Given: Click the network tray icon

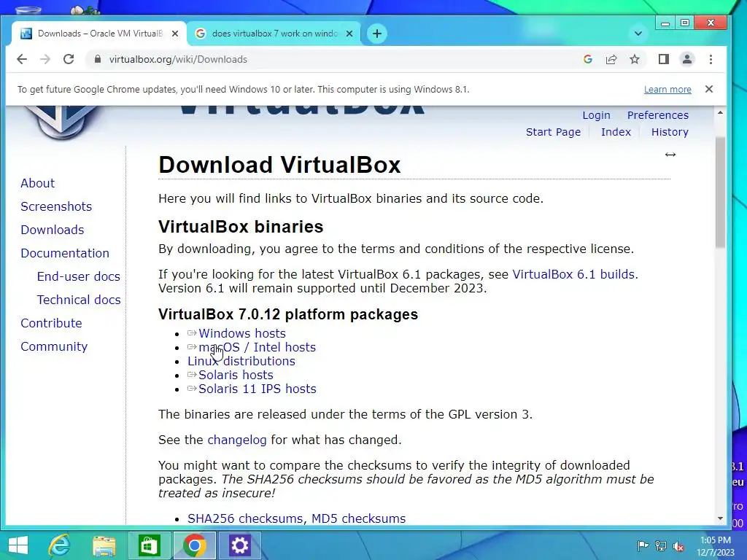Looking at the screenshot, I should pyautogui.click(x=661, y=545).
